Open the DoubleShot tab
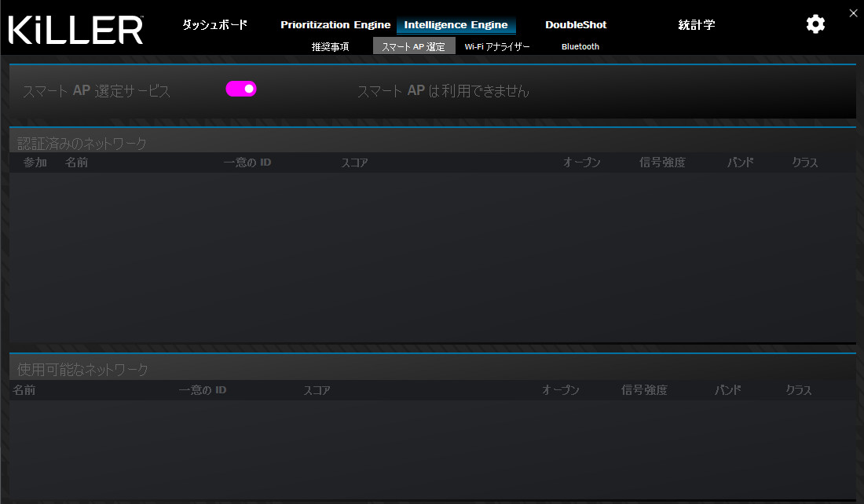The width and height of the screenshot is (864, 504). coord(576,25)
